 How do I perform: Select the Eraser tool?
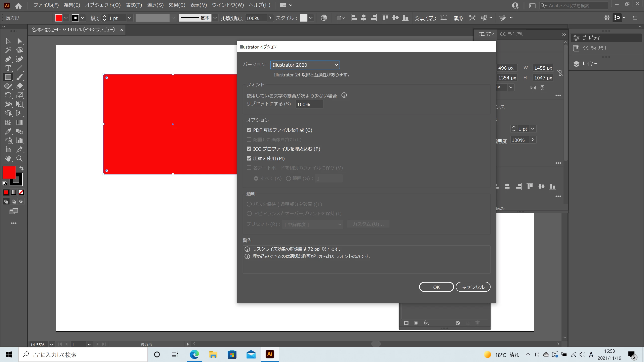click(19, 86)
